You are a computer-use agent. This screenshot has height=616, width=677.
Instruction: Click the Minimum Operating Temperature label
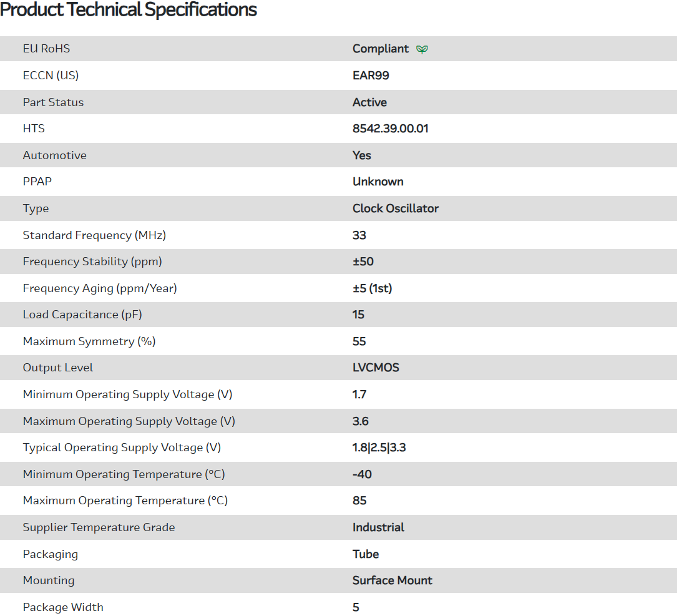point(124,474)
